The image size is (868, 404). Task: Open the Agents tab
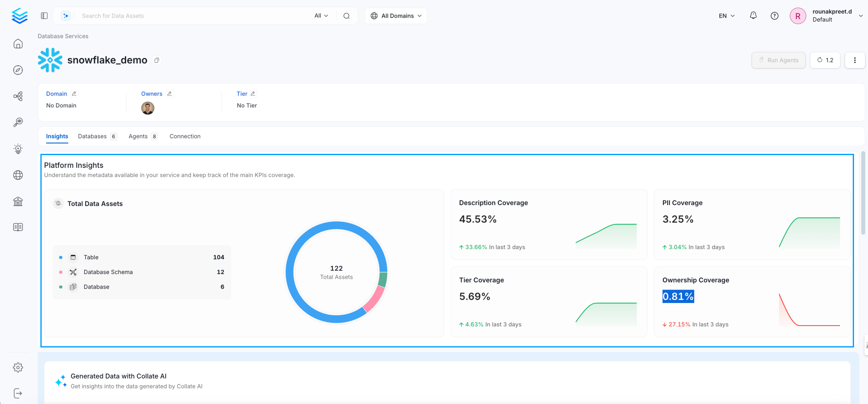click(x=138, y=136)
